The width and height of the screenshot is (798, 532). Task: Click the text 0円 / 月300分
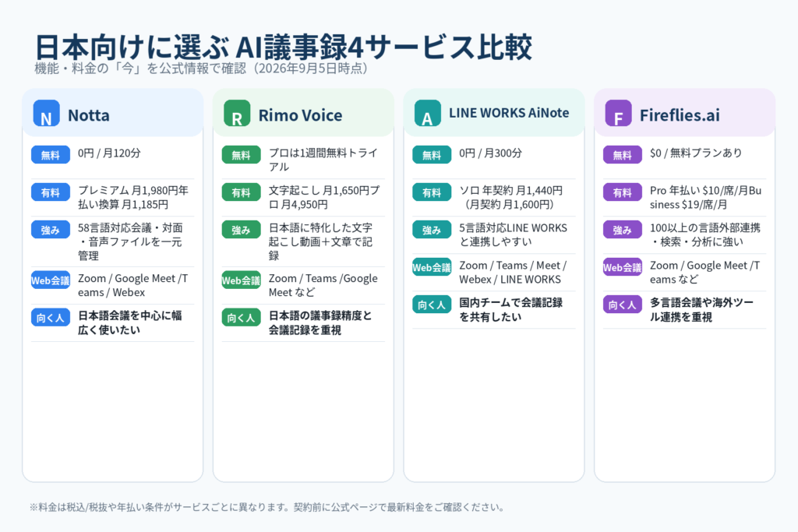[x=490, y=153]
